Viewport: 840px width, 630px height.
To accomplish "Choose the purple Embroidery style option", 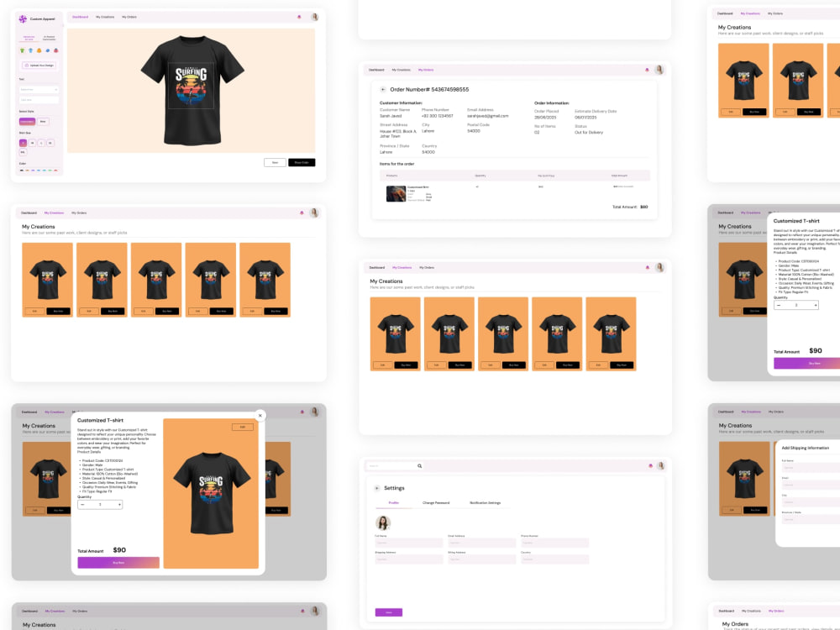I will click(x=28, y=122).
